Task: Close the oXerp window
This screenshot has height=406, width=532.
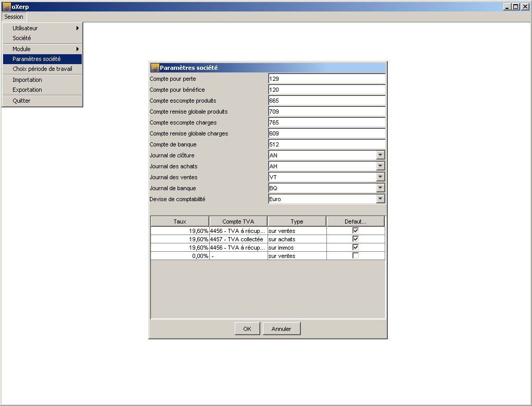Action: [x=525, y=7]
